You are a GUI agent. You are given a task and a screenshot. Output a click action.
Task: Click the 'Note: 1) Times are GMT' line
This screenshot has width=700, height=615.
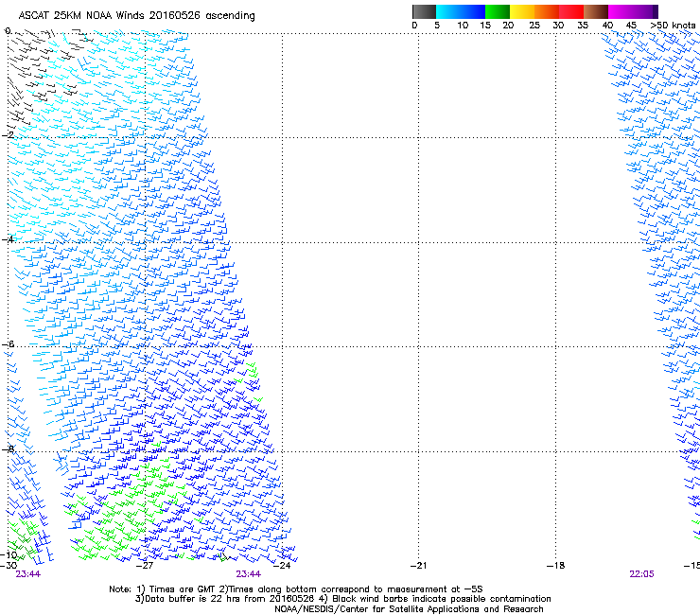295,589
